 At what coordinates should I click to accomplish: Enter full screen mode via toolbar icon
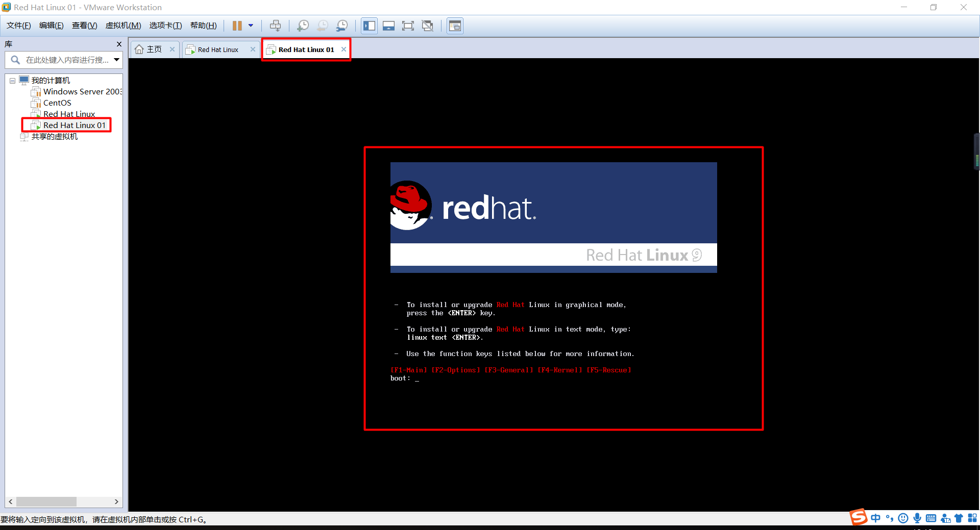pyautogui.click(x=408, y=26)
